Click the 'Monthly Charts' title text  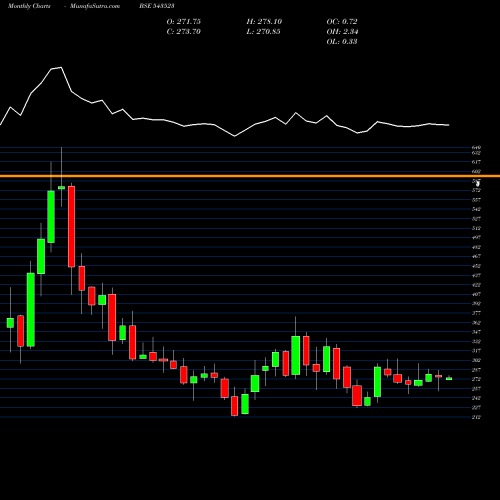[29, 6]
